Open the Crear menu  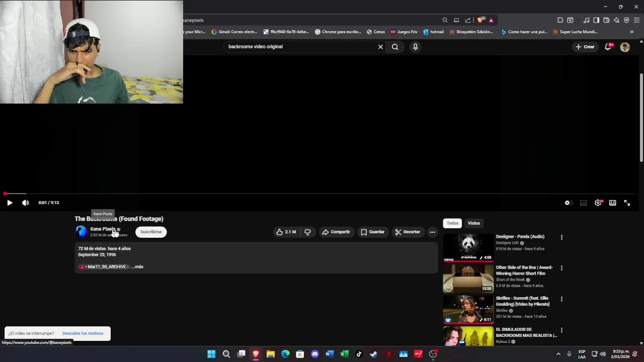point(585,47)
